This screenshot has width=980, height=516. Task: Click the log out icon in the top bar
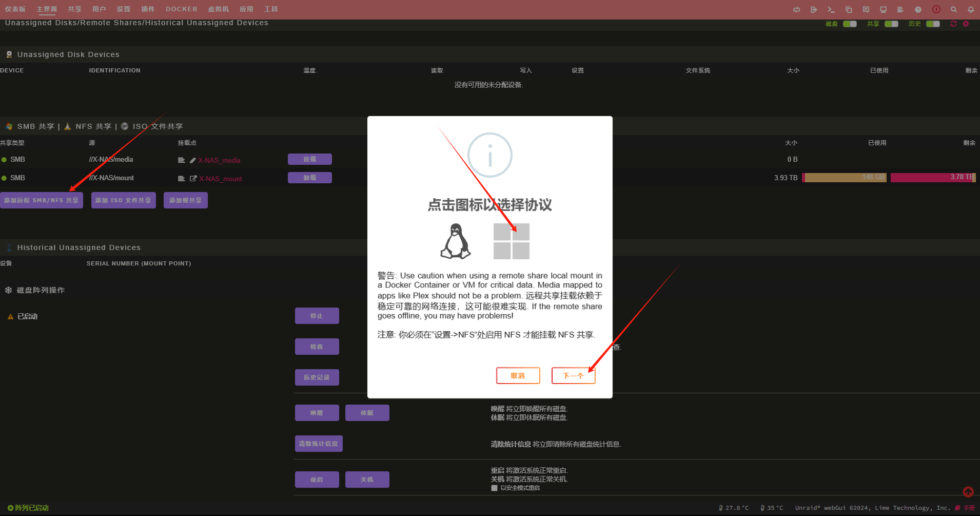click(x=814, y=10)
